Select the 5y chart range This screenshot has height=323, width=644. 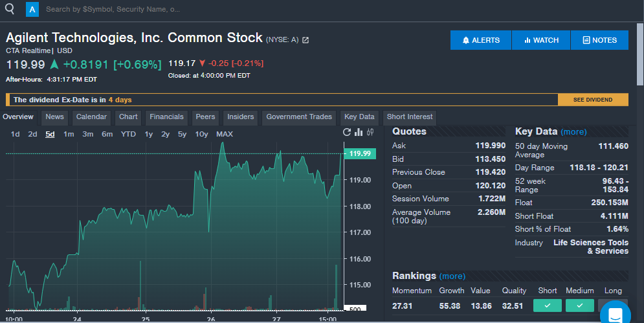click(x=182, y=135)
